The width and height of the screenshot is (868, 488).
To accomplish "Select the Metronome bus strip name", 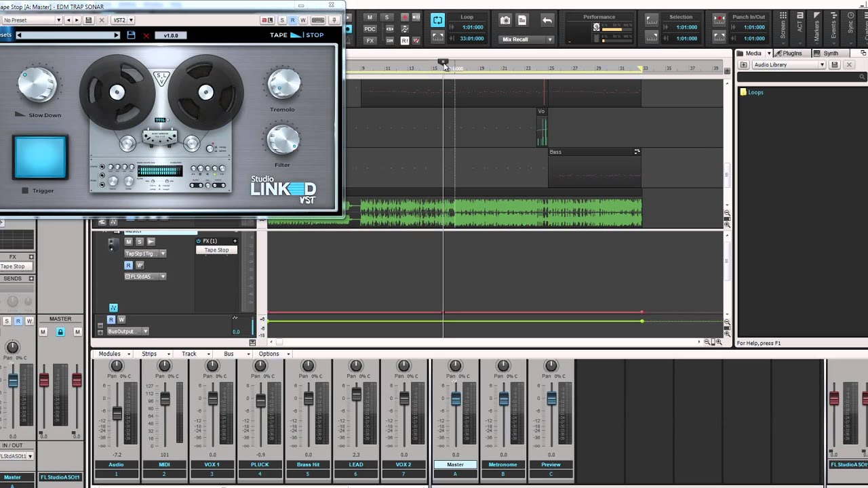I will (503, 464).
